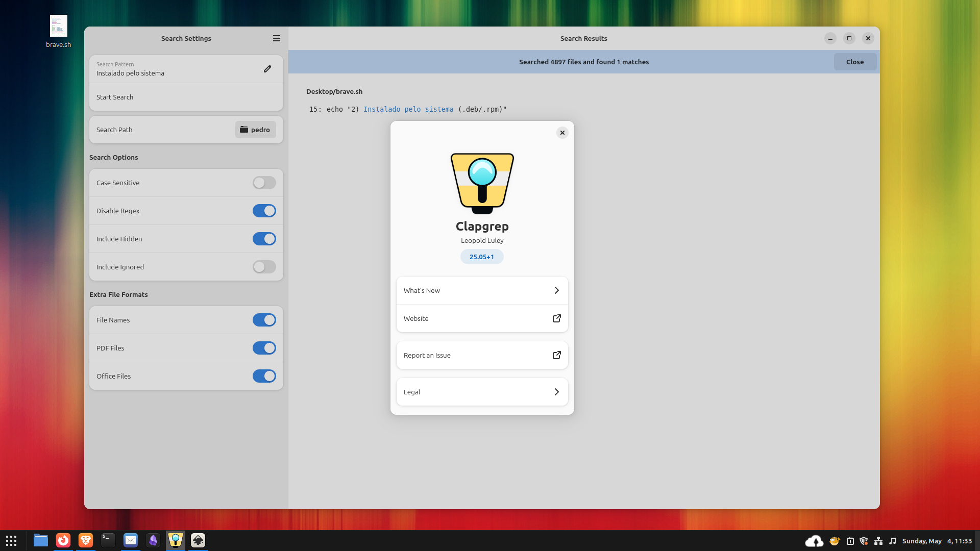980x551 pixels.
Task: Edit the search pattern with the pencil icon
Action: tap(267, 69)
